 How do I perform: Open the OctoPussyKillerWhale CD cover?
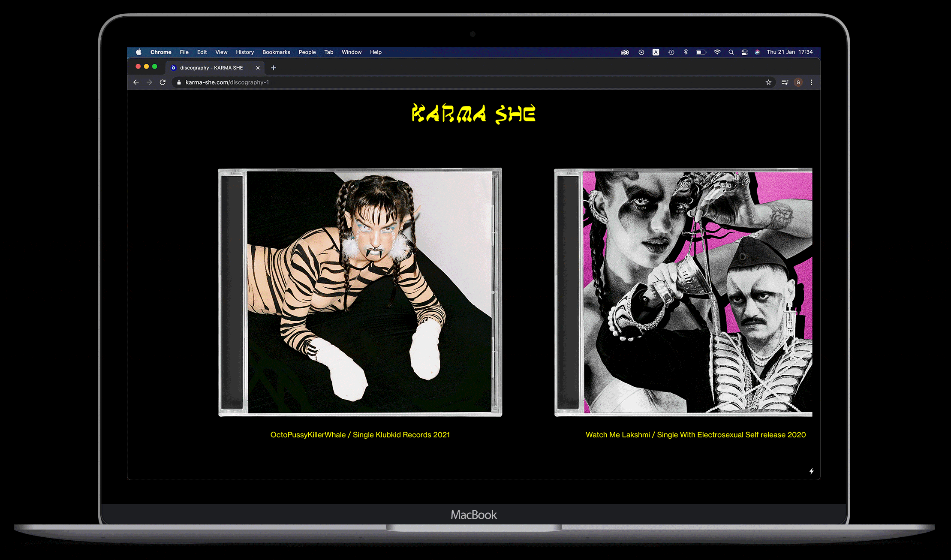[x=360, y=292]
